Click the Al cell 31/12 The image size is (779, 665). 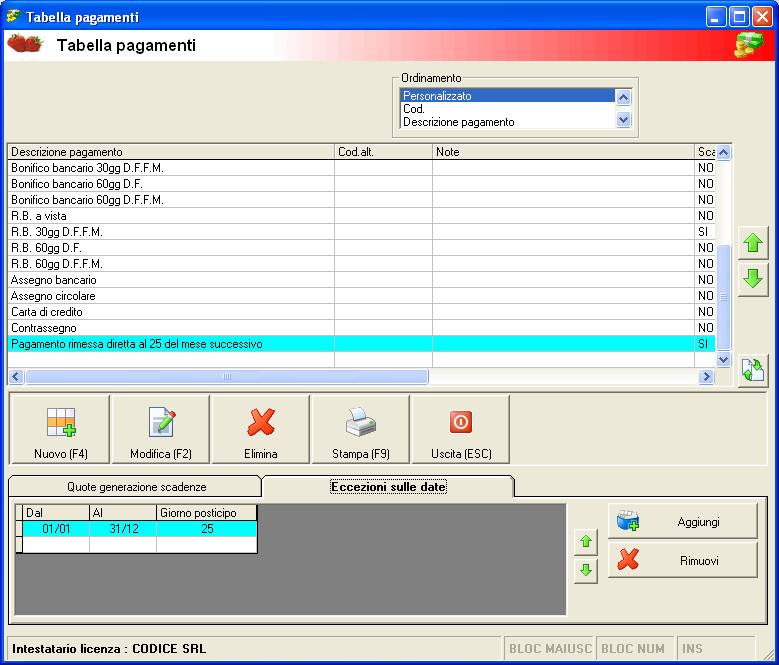(x=123, y=529)
